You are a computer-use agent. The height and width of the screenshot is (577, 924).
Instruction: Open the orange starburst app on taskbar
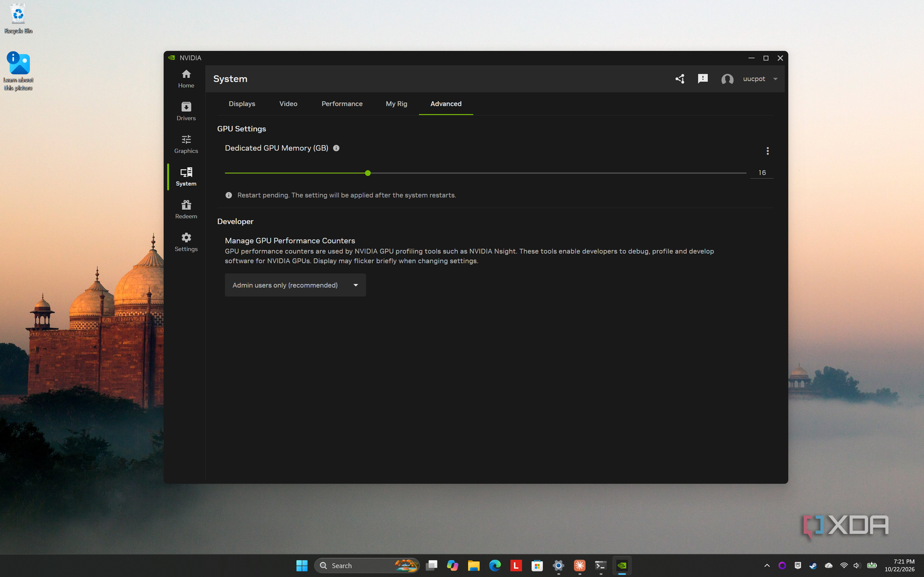coord(580,565)
